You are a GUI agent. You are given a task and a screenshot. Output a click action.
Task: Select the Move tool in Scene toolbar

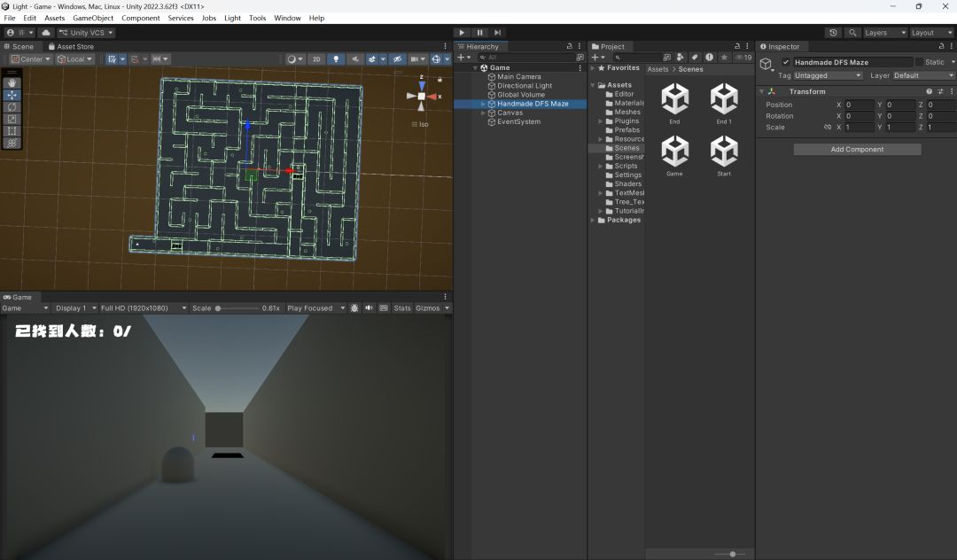click(12, 95)
